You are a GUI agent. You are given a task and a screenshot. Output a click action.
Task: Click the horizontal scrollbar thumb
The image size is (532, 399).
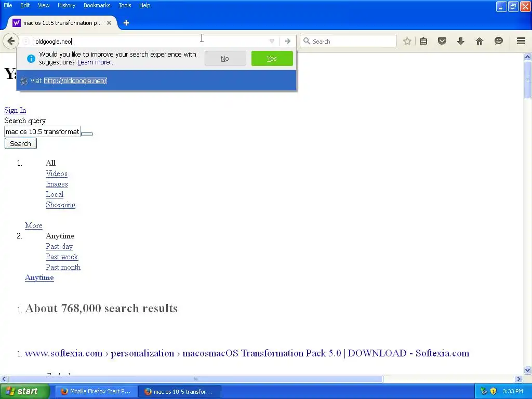(196, 379)
